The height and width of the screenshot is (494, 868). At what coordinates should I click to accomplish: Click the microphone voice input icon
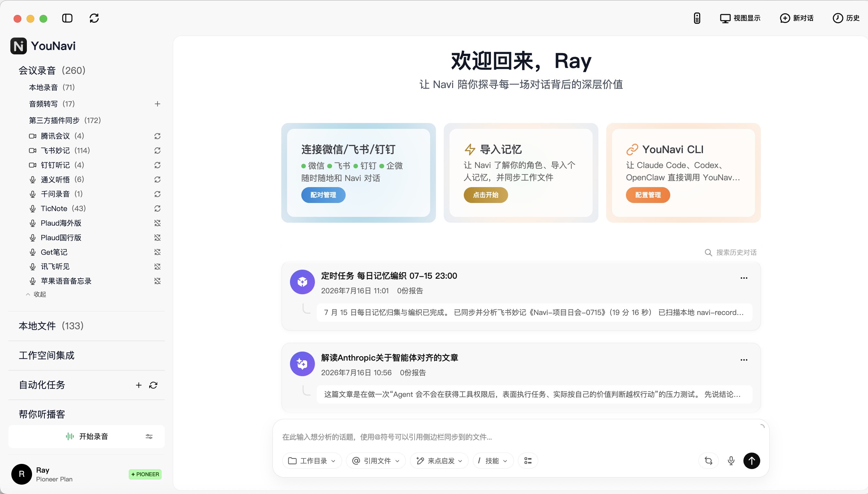[731, 461]
